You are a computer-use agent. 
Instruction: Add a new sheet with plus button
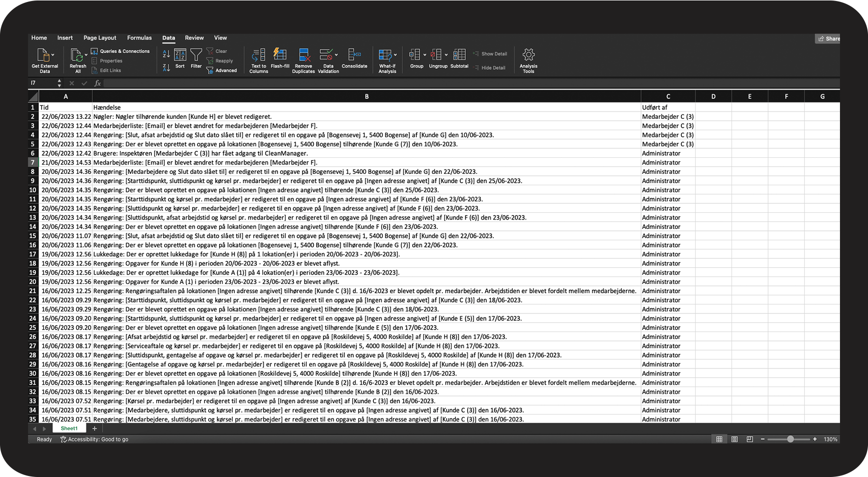pos(95,428)
